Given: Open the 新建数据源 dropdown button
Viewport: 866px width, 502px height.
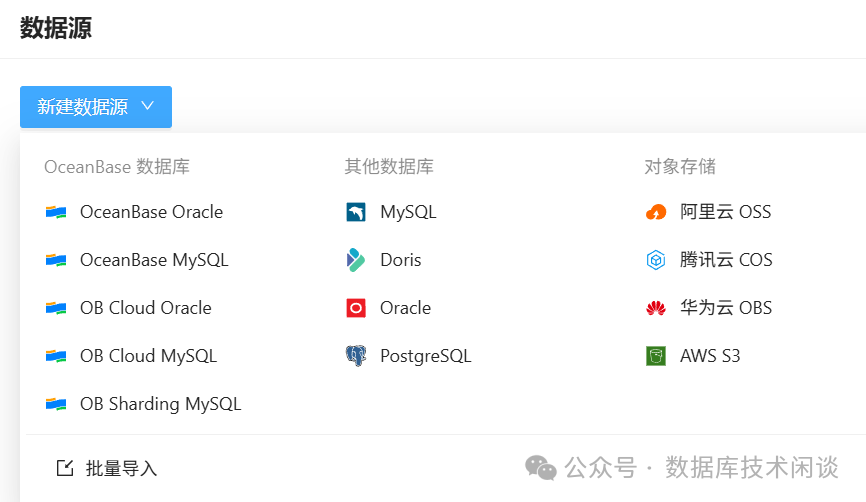Looking at the screenshot, I should (x=96, y=107).
